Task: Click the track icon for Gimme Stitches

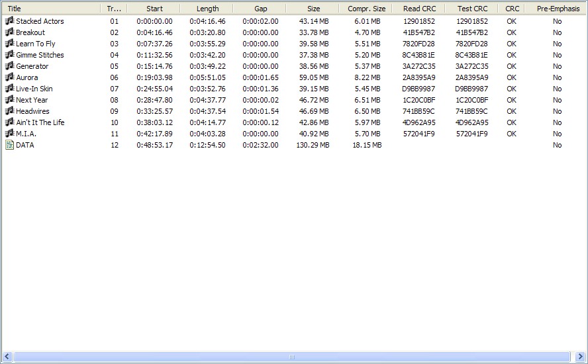Action: [10, 55]
